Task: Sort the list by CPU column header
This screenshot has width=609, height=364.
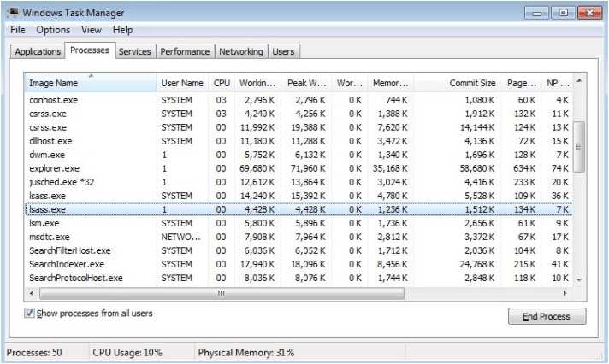Action: click(222, 83)
